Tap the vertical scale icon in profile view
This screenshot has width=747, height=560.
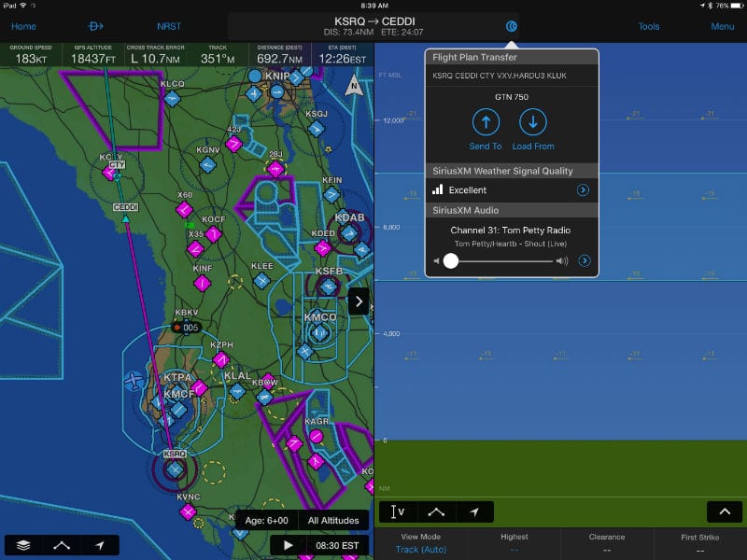click(397, 511)
